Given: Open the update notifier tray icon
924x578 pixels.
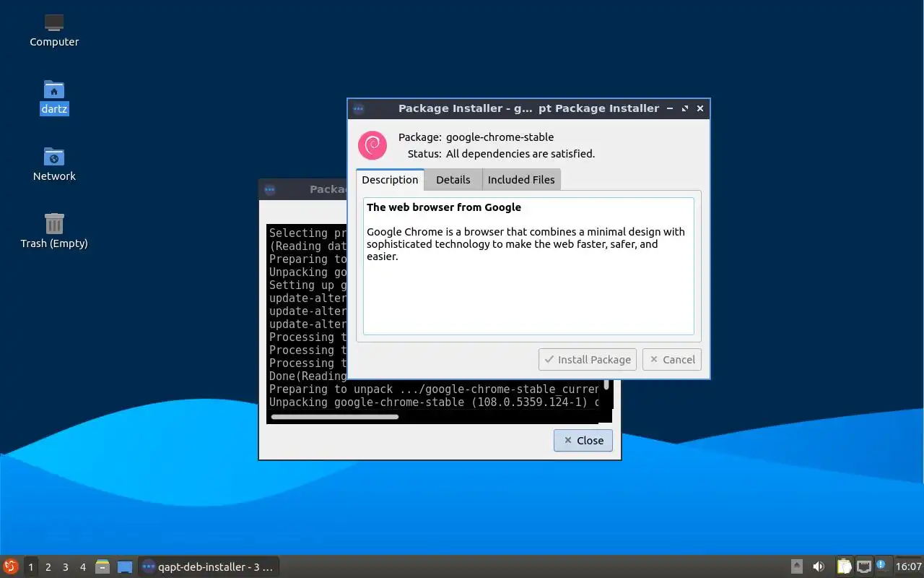Looking at the screenshot, I should [x=881, y=566].
